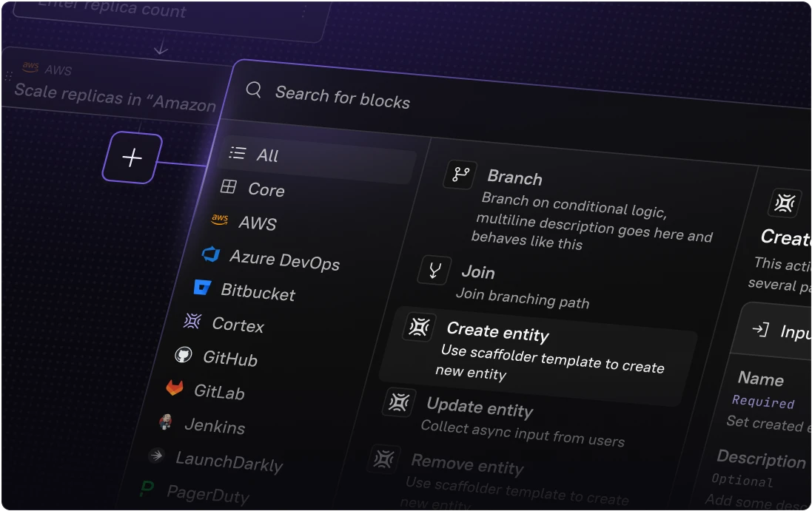
Task: Click the Remove entity block
Action: coord(467,464)
